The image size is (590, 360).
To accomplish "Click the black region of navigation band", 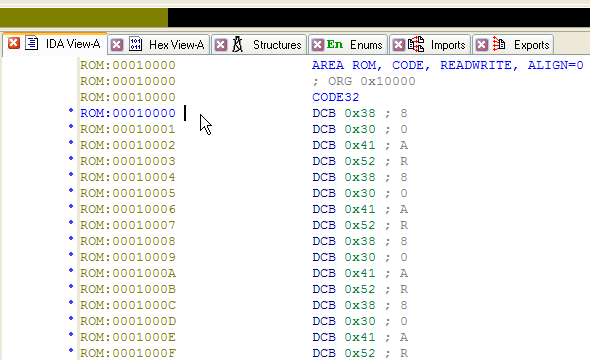I will pyautogui.click(x=379, y=17).
